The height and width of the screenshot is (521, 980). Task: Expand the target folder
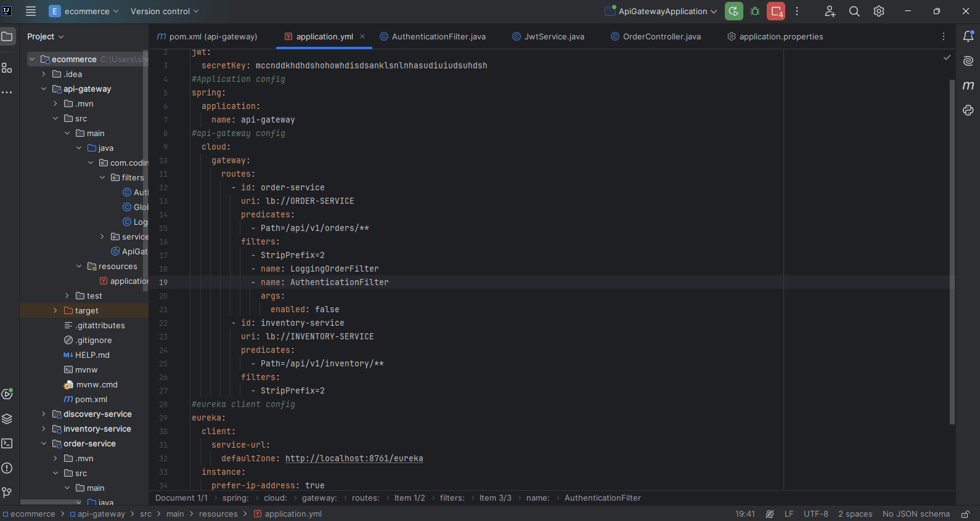[x=55, y=310]
